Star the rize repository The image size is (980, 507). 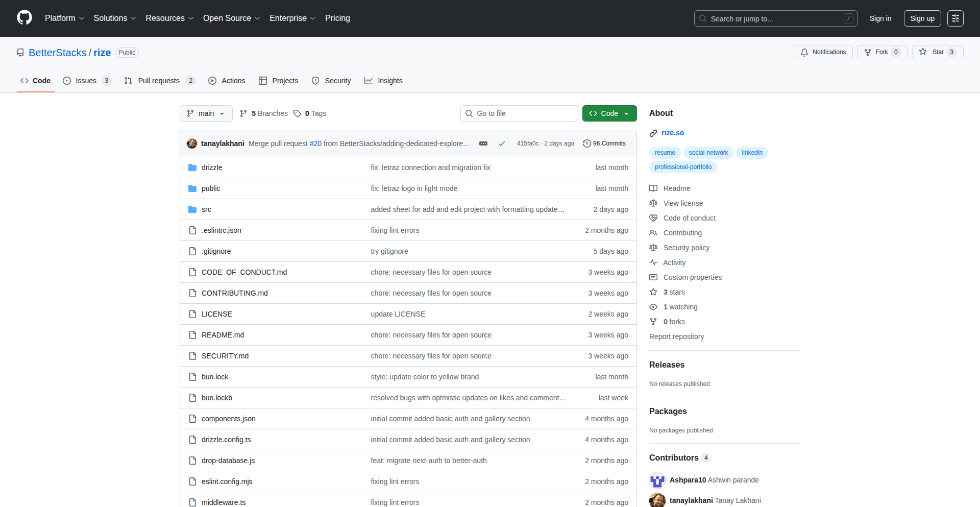[937, 52]
